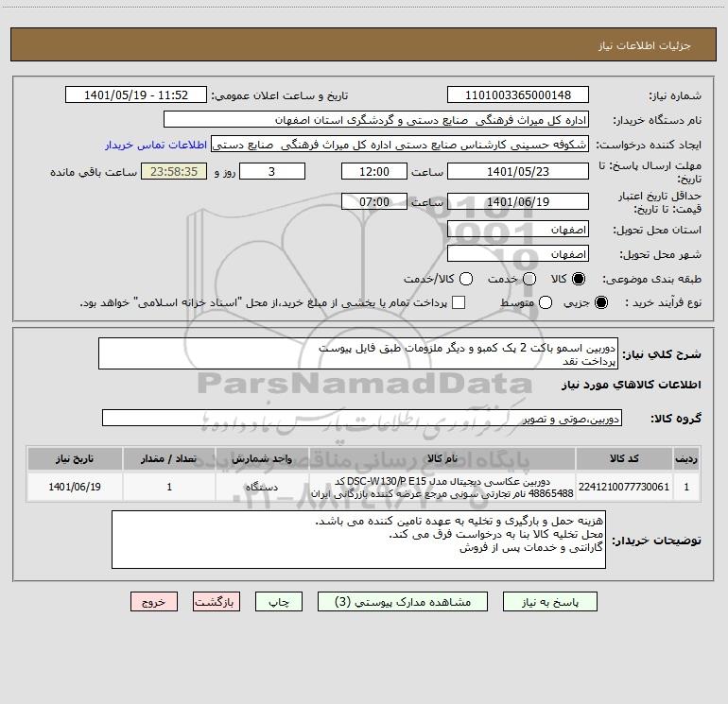The height and width of the screenshot is (704, 728).
Task: Click the price validity date 1401/06/19 field
Action: click(x=518, y=202)
